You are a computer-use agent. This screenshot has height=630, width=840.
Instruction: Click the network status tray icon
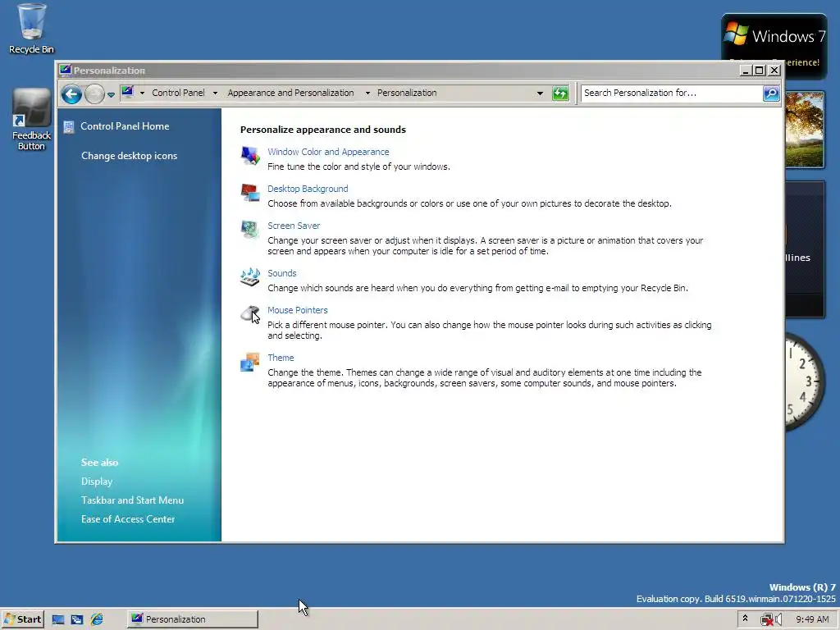pyautogui.click(x=766, y=620)
